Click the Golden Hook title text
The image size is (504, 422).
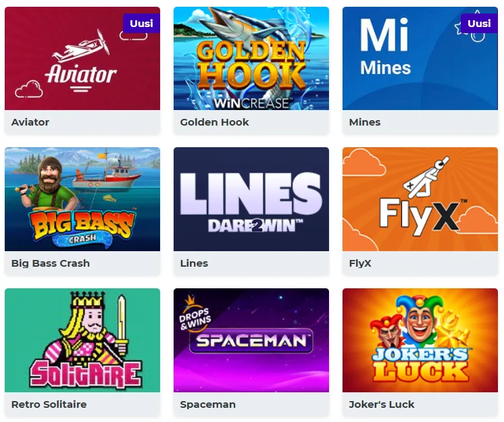214,122
